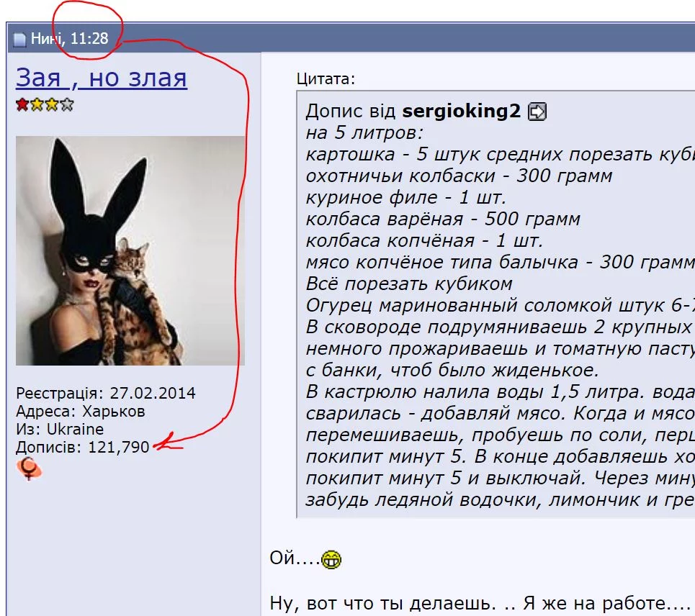Click the "Дописів: 121,790" post count

point(82,448)
